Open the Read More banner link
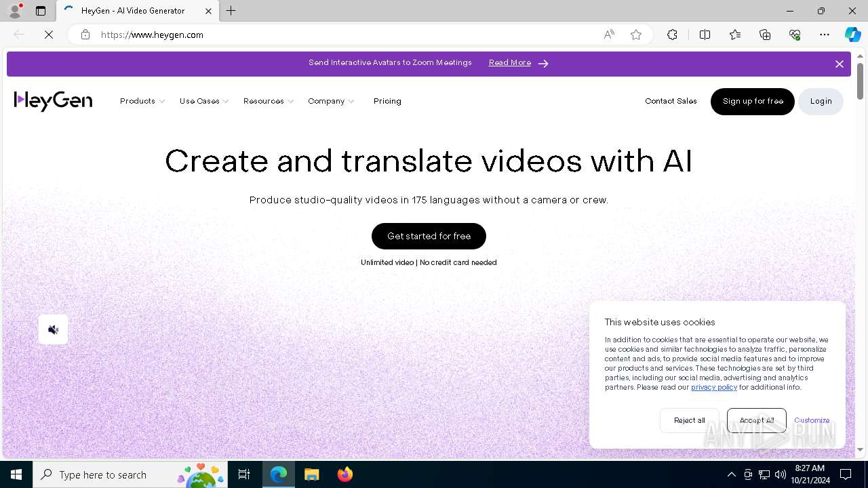Viewport: 868px width, 488px height. coord(509,62)
